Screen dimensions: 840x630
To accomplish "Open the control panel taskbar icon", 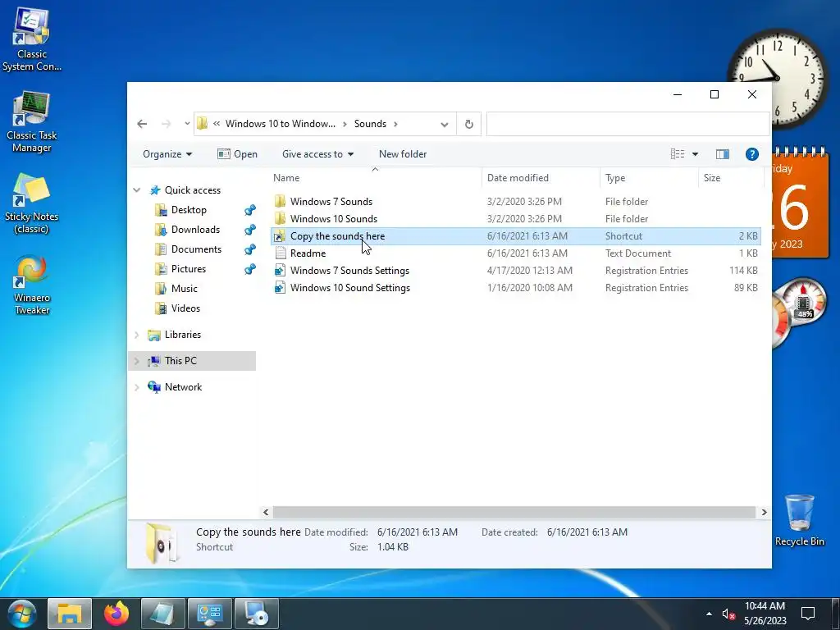I will pos(209,614).
